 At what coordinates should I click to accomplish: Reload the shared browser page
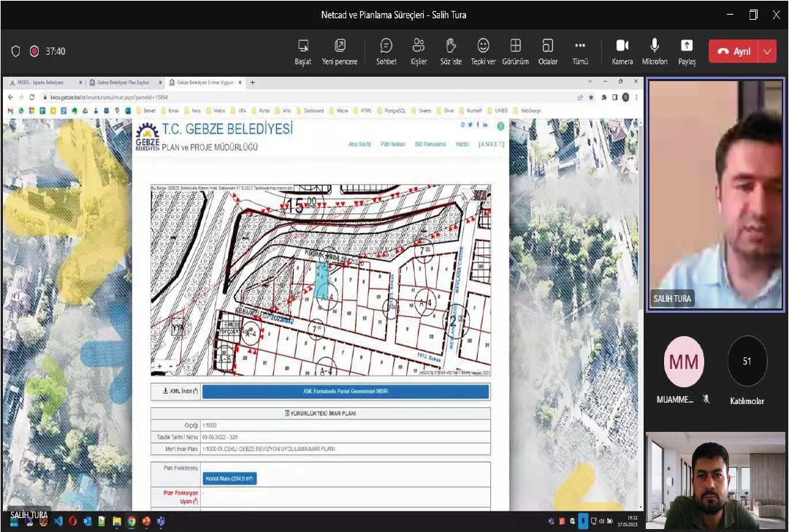tap(31, 97)
